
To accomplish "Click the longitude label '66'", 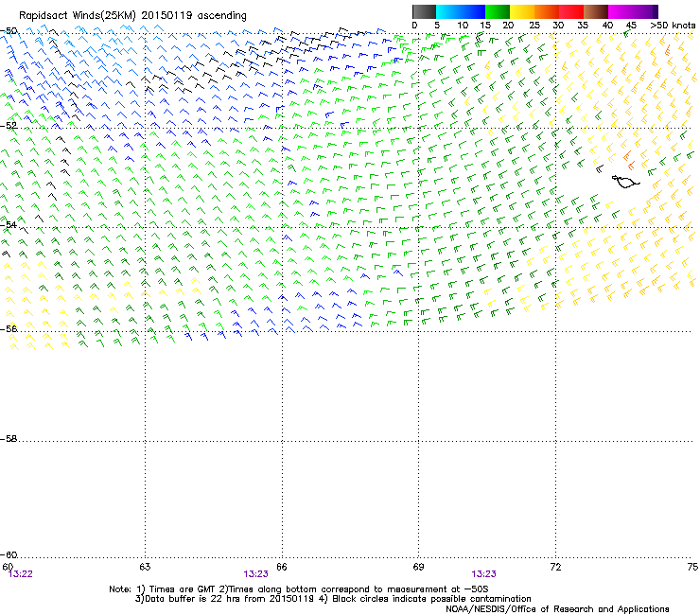I will coord(282,567).
